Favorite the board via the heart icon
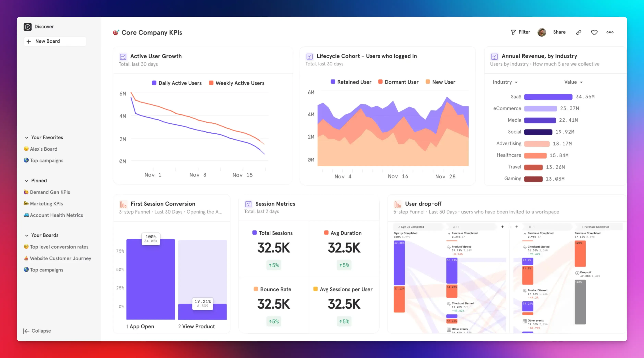Image resolution: width=644 pixels, height=358 pixels. coord(594,32)
